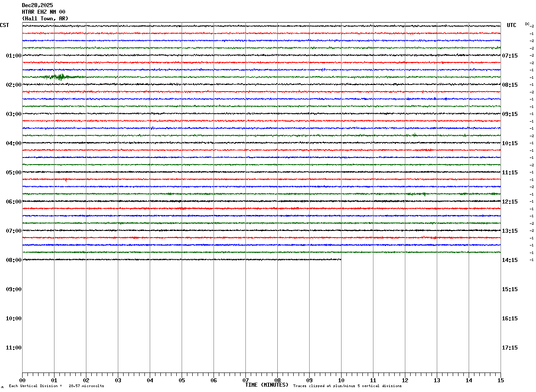The width and height of the screenshot is (536, 392).
Task: Select the 01:00 CST hour label
Action: (14, 56)
